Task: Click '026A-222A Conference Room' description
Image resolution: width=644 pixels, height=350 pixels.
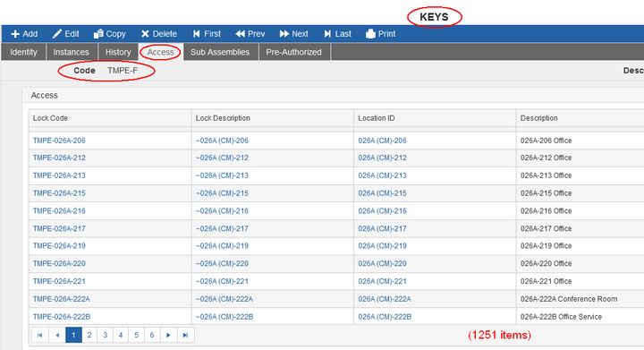Action: [569, 299]
